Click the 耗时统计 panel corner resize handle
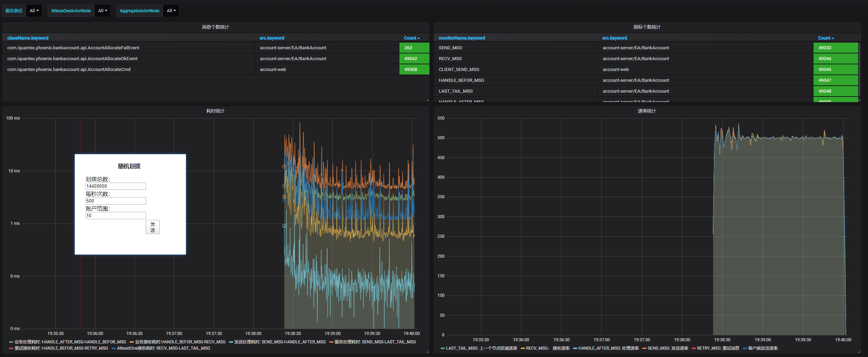Viewport: 868px width, 357px height. tap(428, 352)
